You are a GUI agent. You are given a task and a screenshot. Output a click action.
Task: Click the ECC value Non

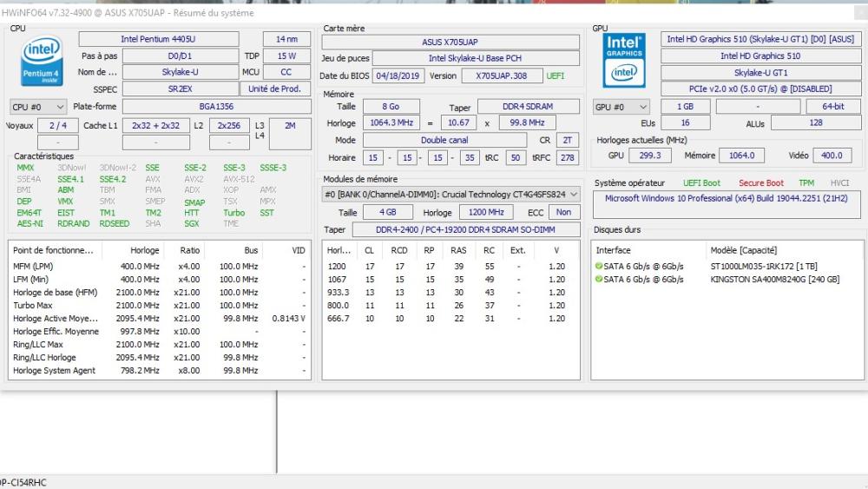pyautogui.click(x=564, y=212)
